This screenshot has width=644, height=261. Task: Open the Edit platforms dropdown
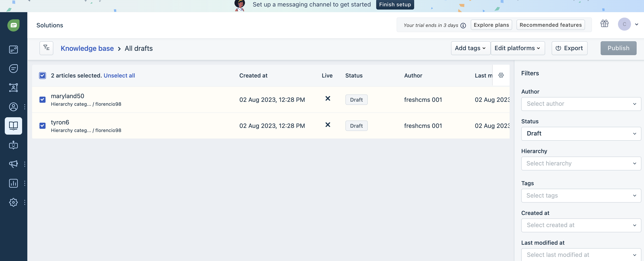(x=517, y=48)
